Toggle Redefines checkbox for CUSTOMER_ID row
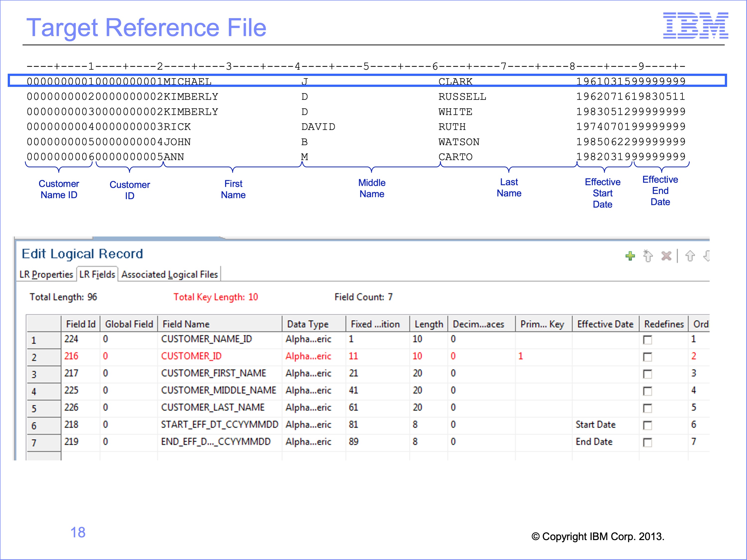The image size is (747, 560). click(647, 357)
